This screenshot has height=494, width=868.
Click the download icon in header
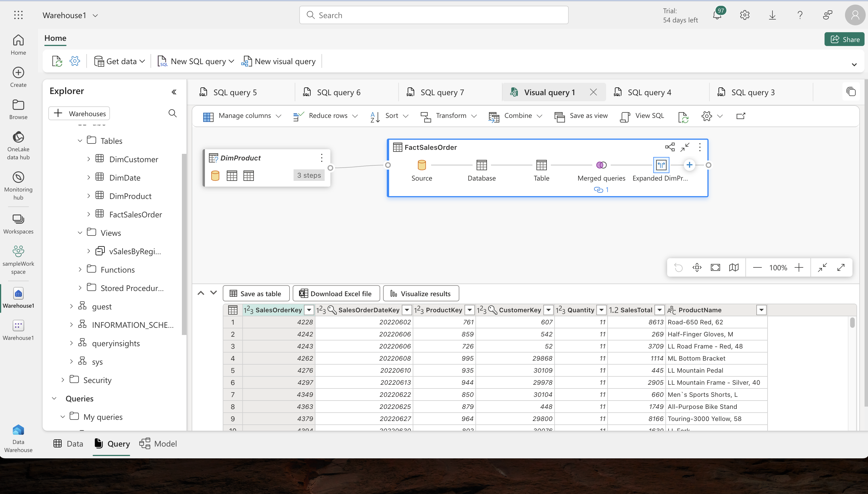772,15
